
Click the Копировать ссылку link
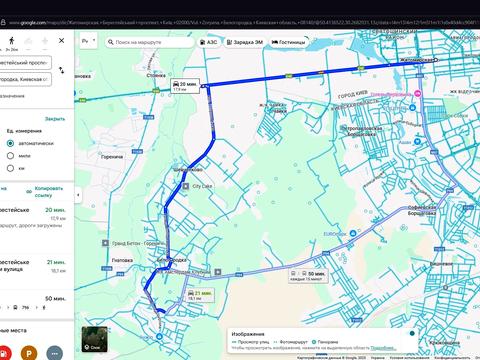click(49, 192)
